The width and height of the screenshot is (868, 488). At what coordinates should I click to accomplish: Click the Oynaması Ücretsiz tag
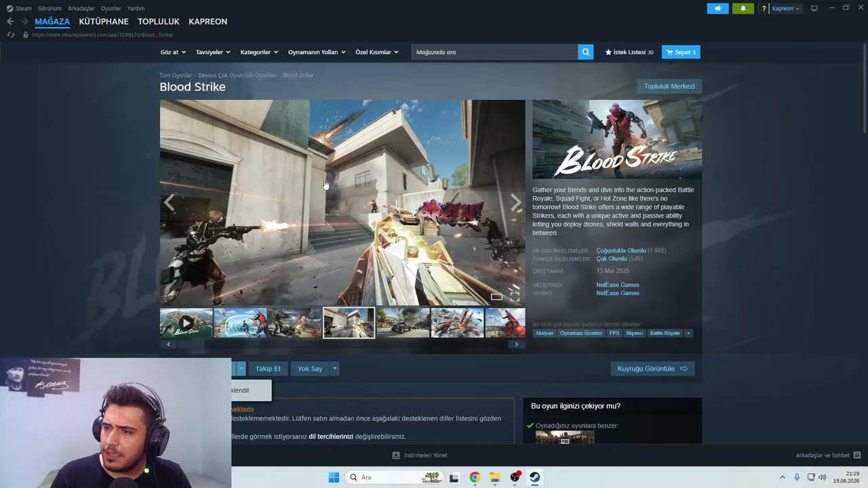(581, 333)
